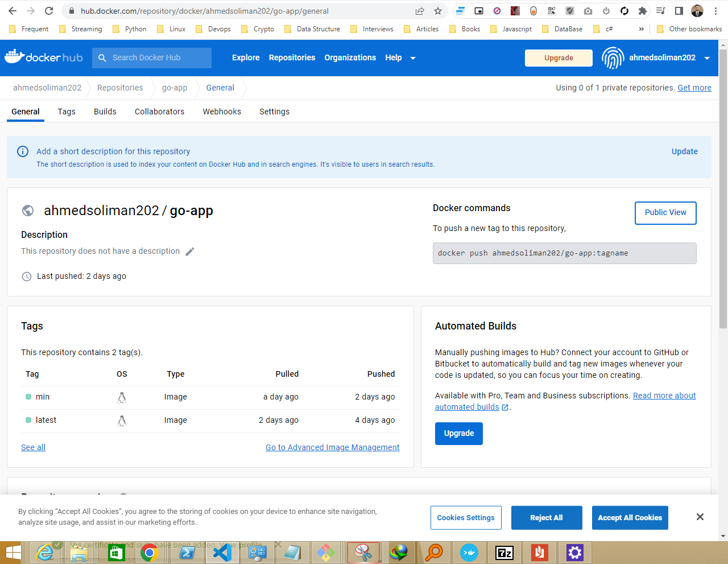Switch to the Tags tab

pyautogui.click(x=67, y=112)
